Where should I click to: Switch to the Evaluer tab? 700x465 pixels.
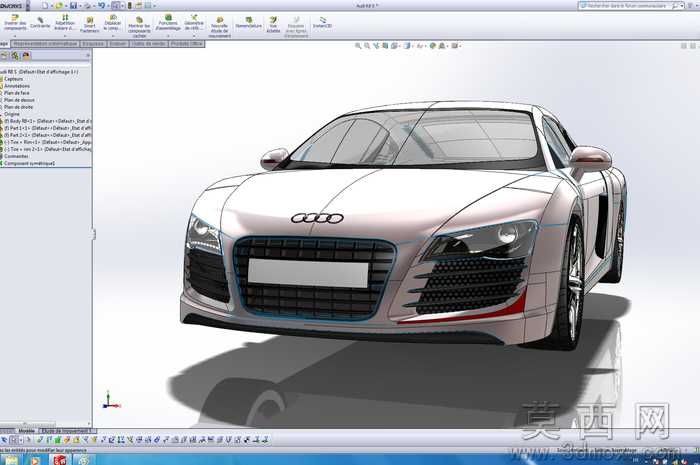click(118, 44)
